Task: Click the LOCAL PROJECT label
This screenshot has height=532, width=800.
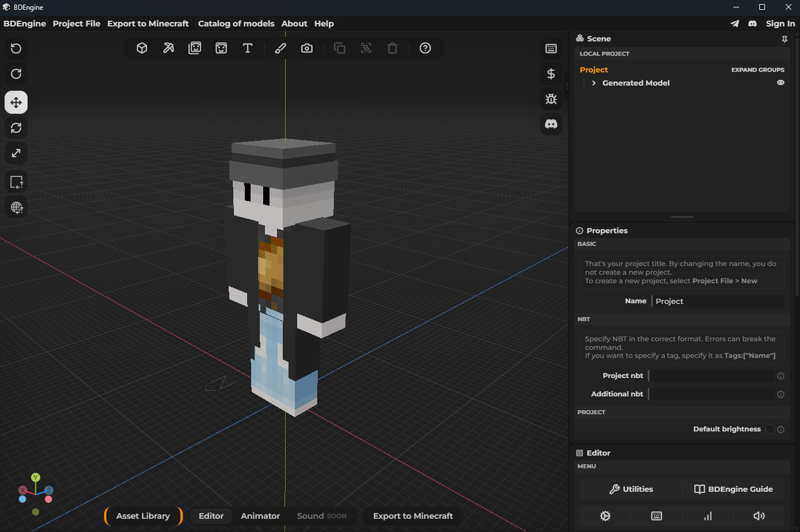Action: [604, 53]
